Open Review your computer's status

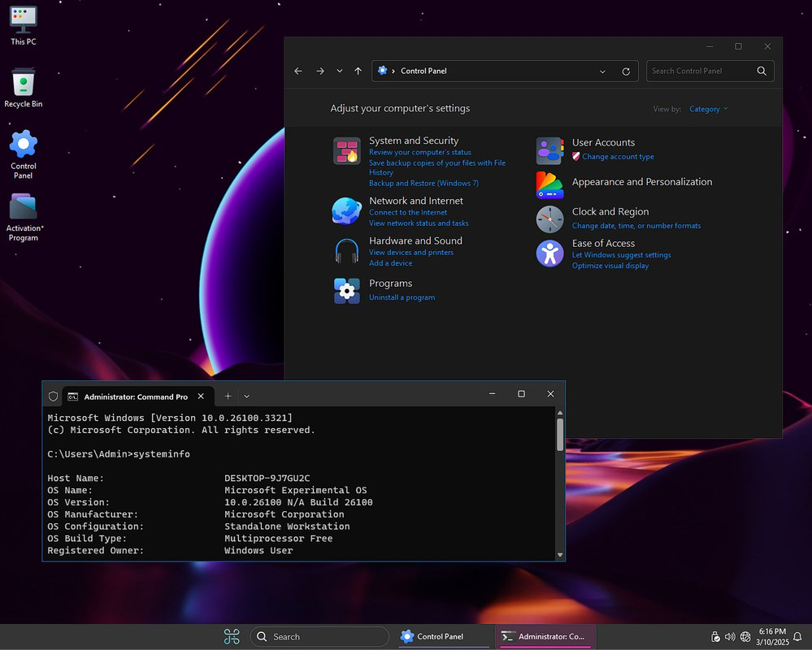(x=420, y=152)
